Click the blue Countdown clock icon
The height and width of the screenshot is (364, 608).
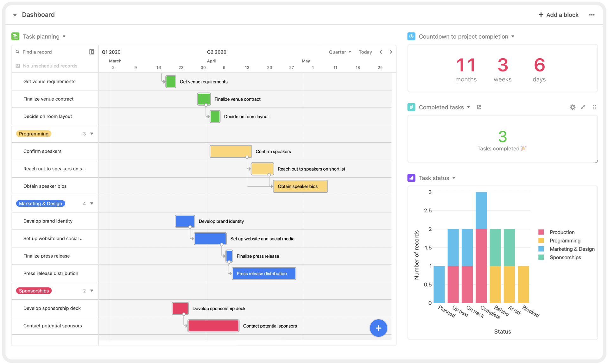[411, 36]
